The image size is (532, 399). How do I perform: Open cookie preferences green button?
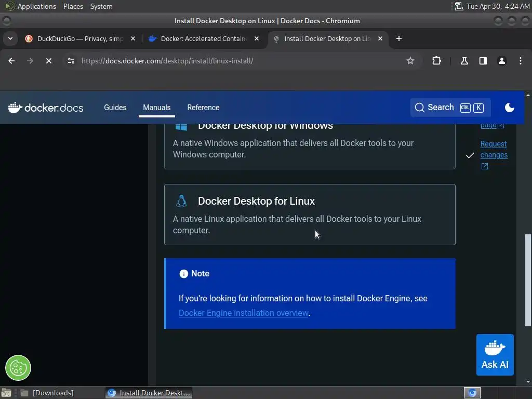pyautogui.click(x=18, y=368)
